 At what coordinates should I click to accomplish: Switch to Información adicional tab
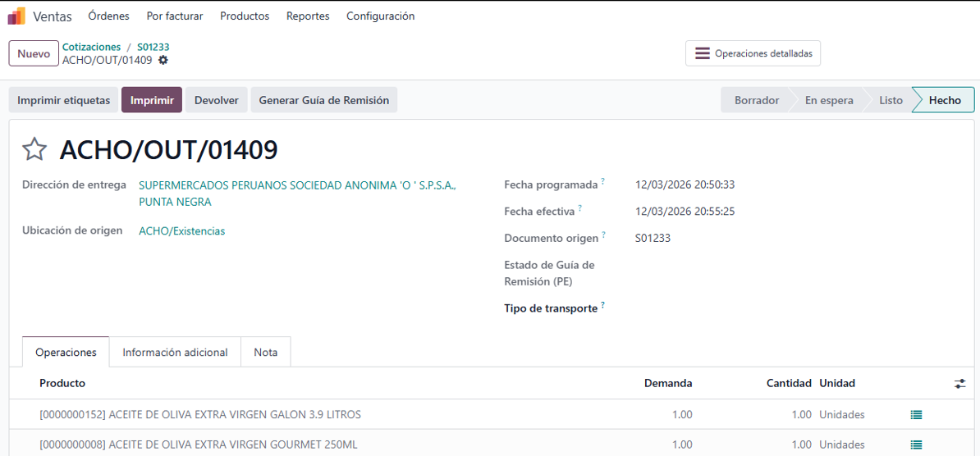tap(175, 353)
